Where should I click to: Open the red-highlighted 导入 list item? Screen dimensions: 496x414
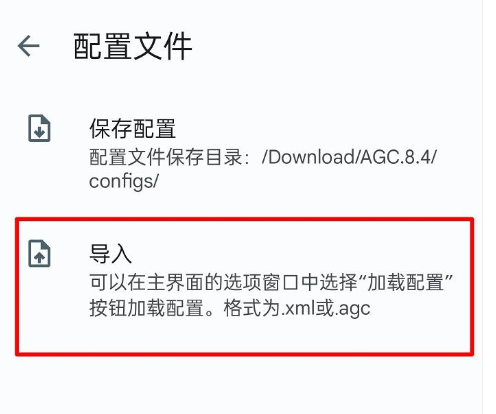[x=244, y=287]
